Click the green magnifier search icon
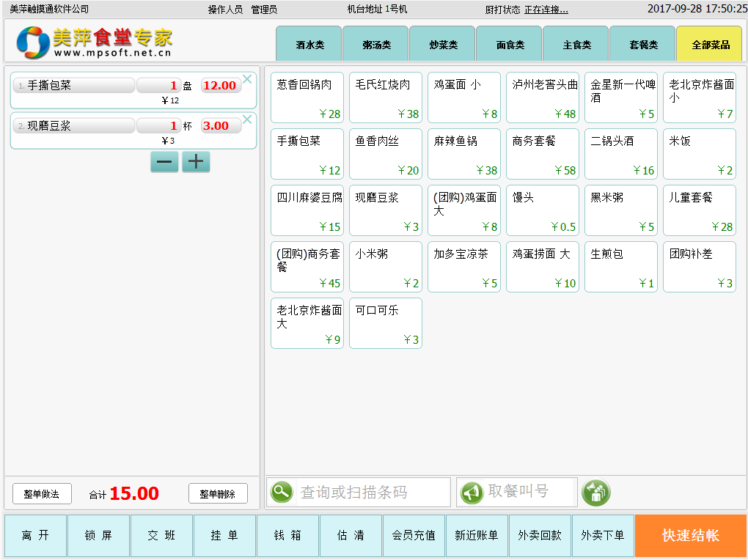 pos(282,492)
